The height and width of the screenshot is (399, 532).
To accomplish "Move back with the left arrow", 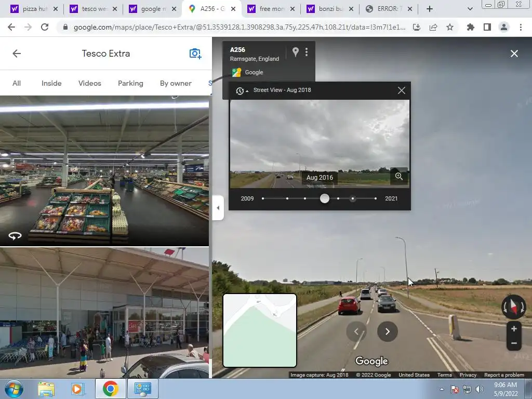I will [356, 331].
